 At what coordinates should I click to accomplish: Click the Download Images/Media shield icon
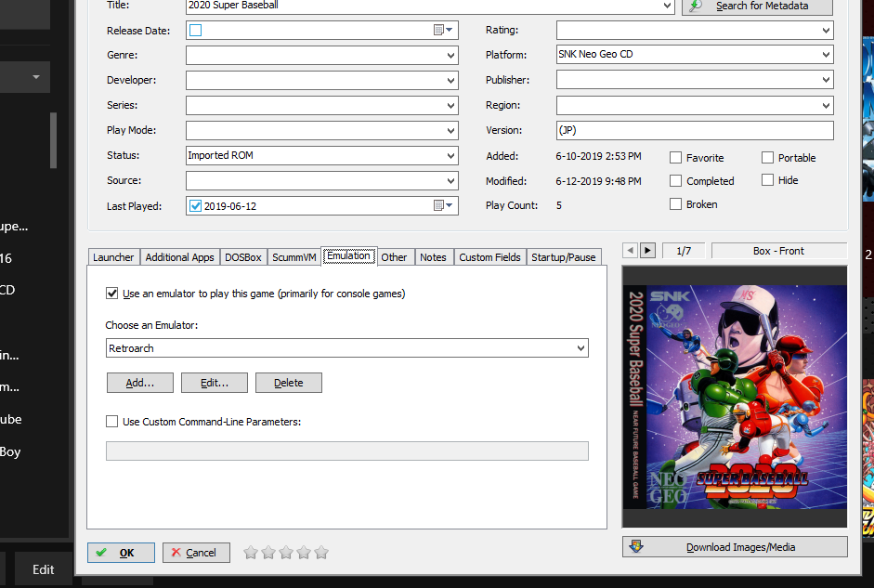click(x=636, y=546)
